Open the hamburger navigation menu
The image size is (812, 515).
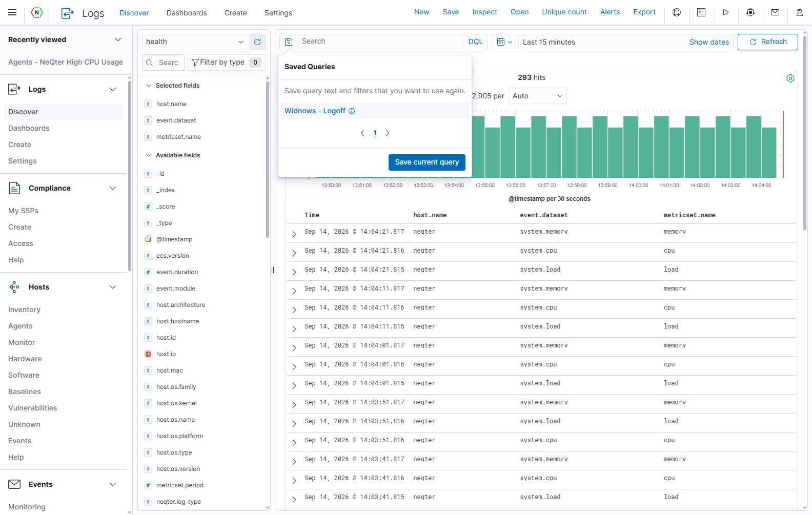click(x=12, y=12)
